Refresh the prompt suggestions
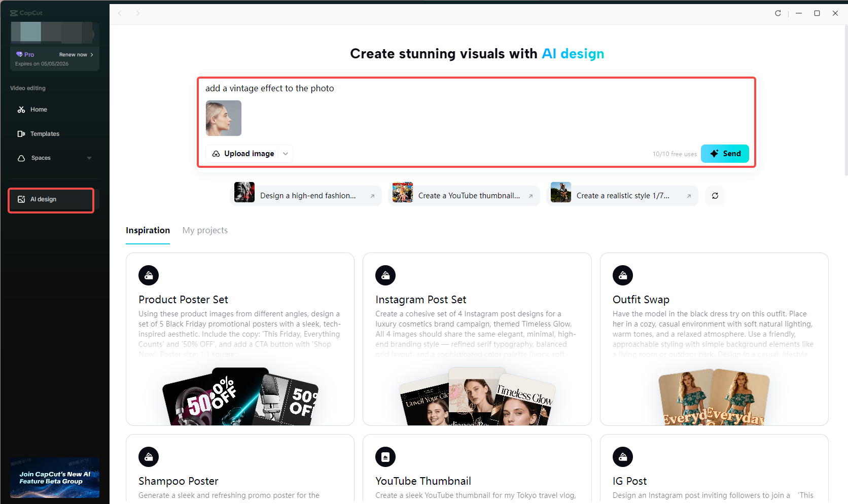 715,196
